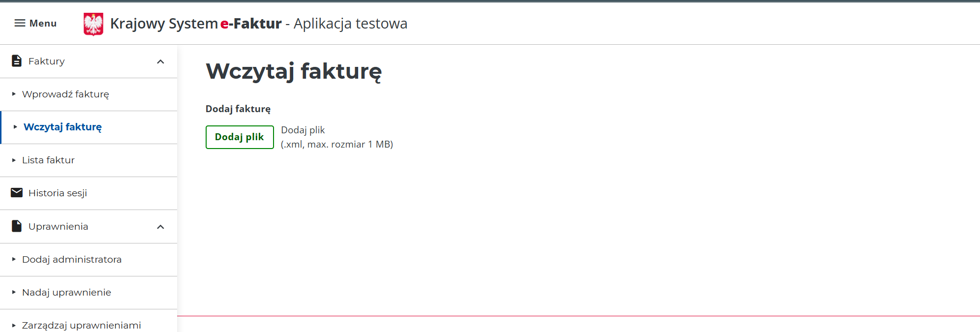
Task: Open Lista faktur from the sidebar
Action: 48,160
